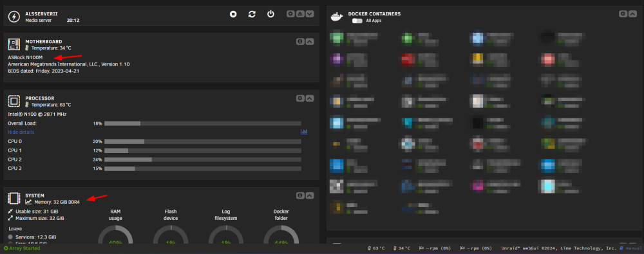Click the CPU 0 load bar

(203, 141)
